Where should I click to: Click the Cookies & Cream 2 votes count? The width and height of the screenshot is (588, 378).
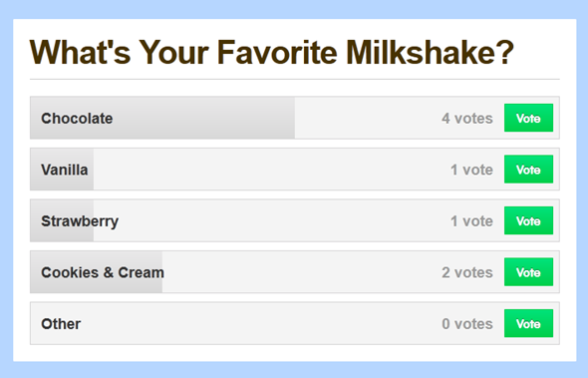pos(467,272)
